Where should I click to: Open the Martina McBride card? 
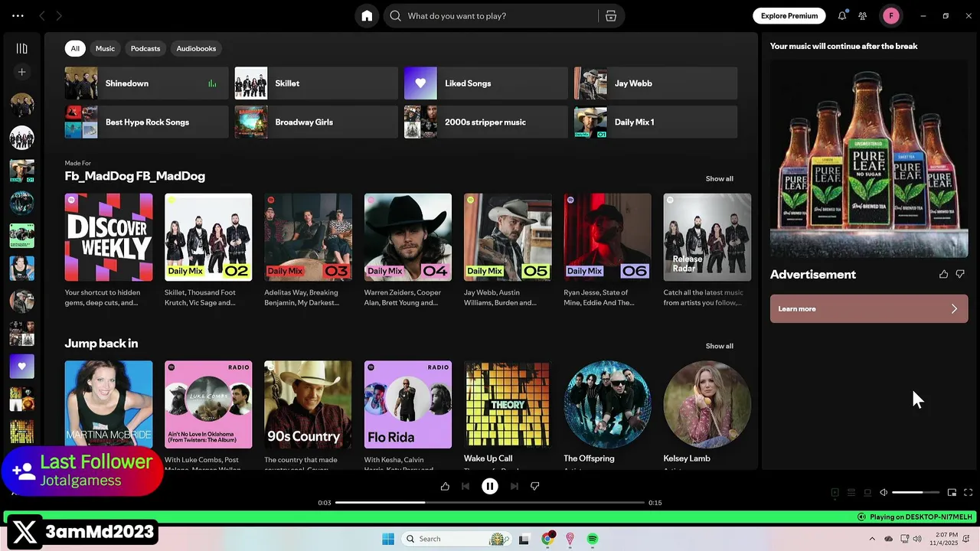(x=109, y=405)
